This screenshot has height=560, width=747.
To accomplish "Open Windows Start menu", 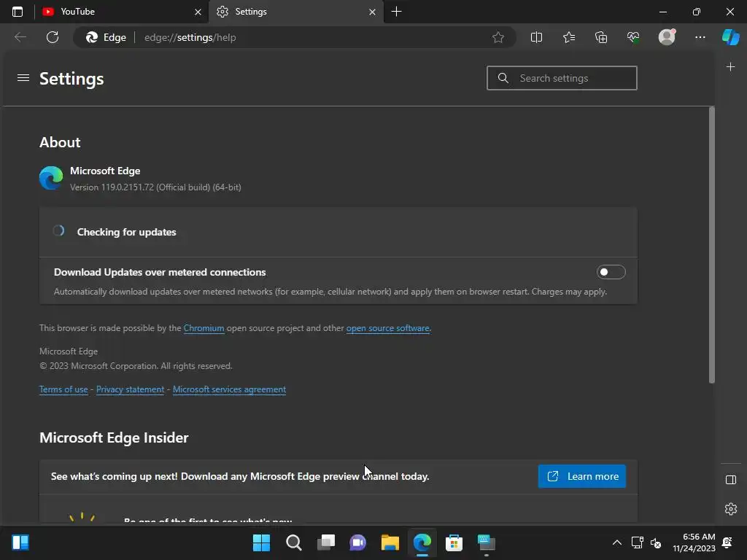I will 261,542.
